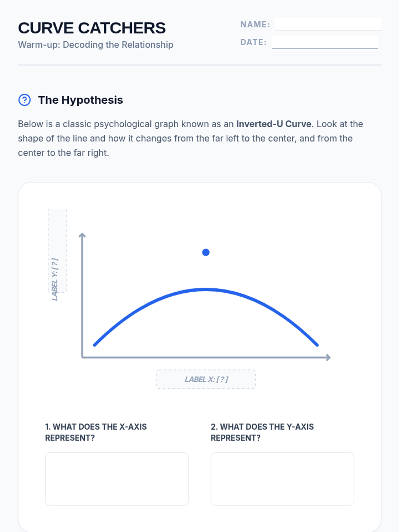Click the NAME input line

click(x=328, y=25)
